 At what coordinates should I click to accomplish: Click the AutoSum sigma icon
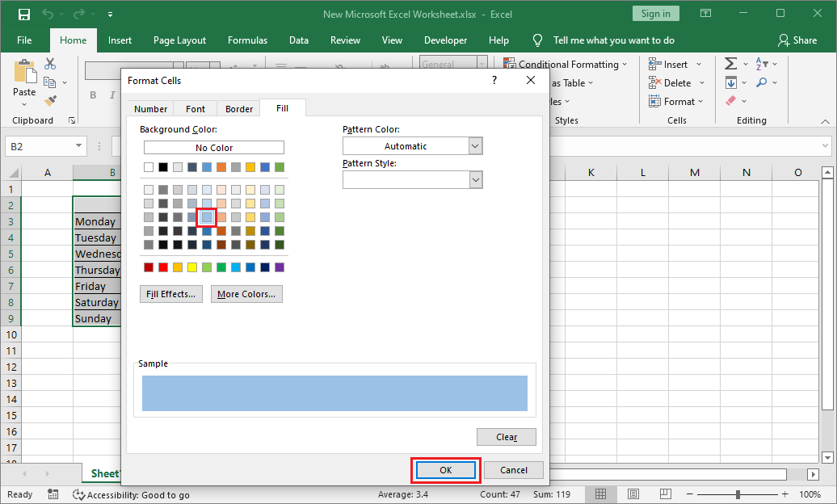(x=732, y=63)
